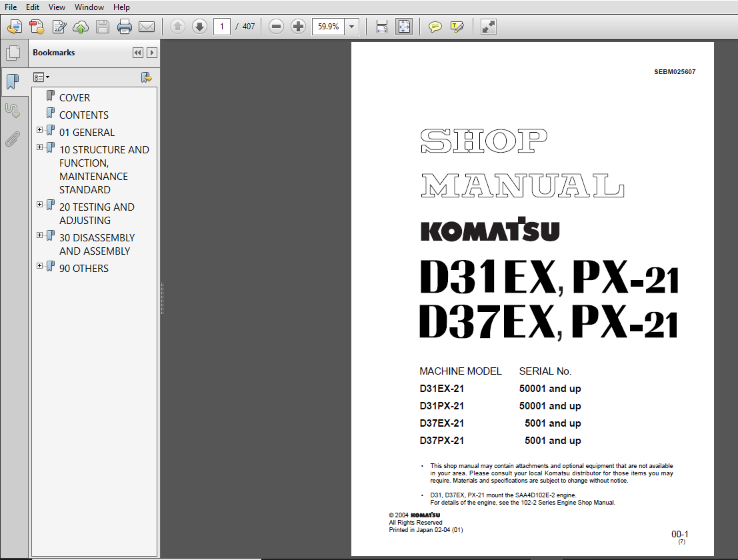Go to previous page arrow
Image resolution: width=738 pixels, height=560 pixels.
tap(177, 27)
